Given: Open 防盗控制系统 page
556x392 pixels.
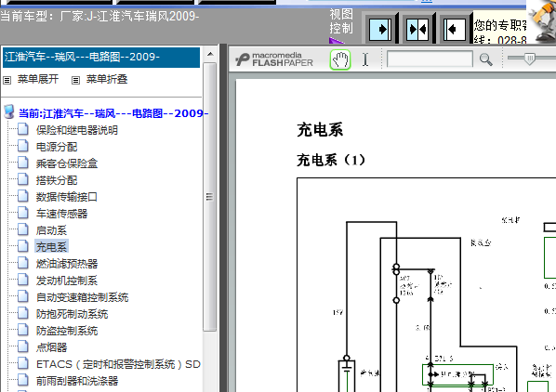Looking at the screenshot, I should 67,331.
